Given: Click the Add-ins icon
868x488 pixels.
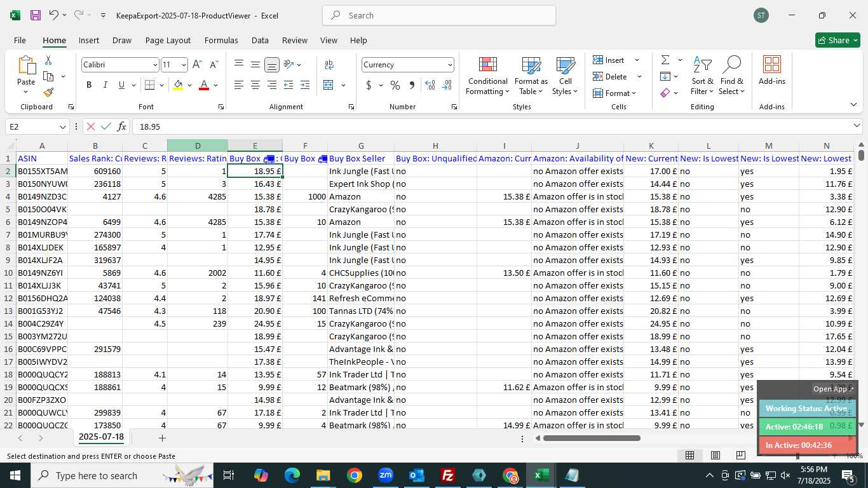Looking at the screenshot, I should coord(771,65).
